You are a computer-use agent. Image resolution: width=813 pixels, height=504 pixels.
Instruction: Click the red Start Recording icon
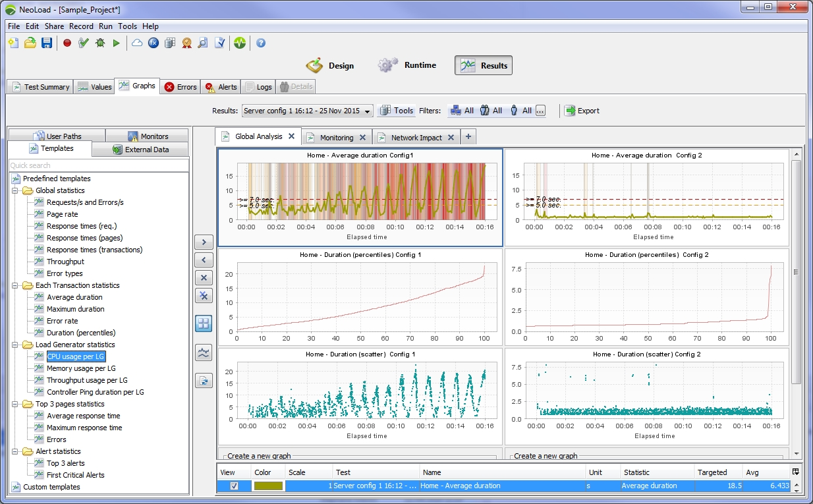point(67,43)
